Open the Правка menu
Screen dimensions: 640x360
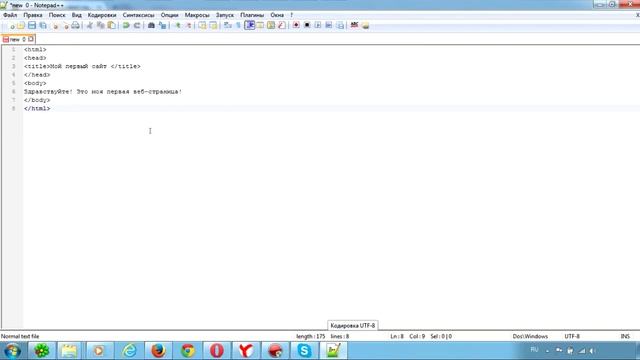33,15
